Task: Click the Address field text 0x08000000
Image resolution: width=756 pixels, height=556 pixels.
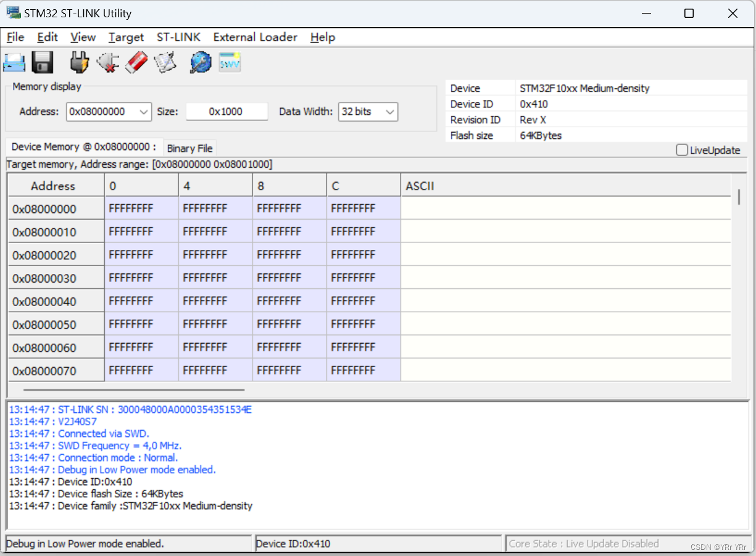Action: pos(97,112)
